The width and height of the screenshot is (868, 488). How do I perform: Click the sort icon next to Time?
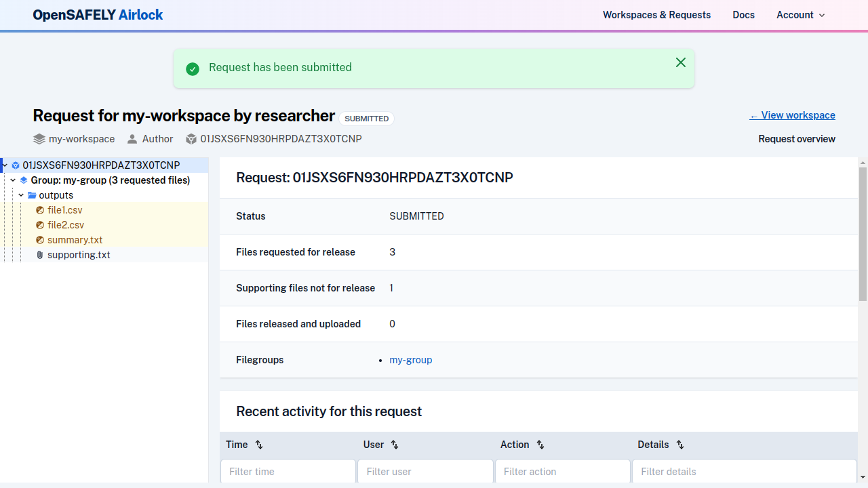coord(259,445)
